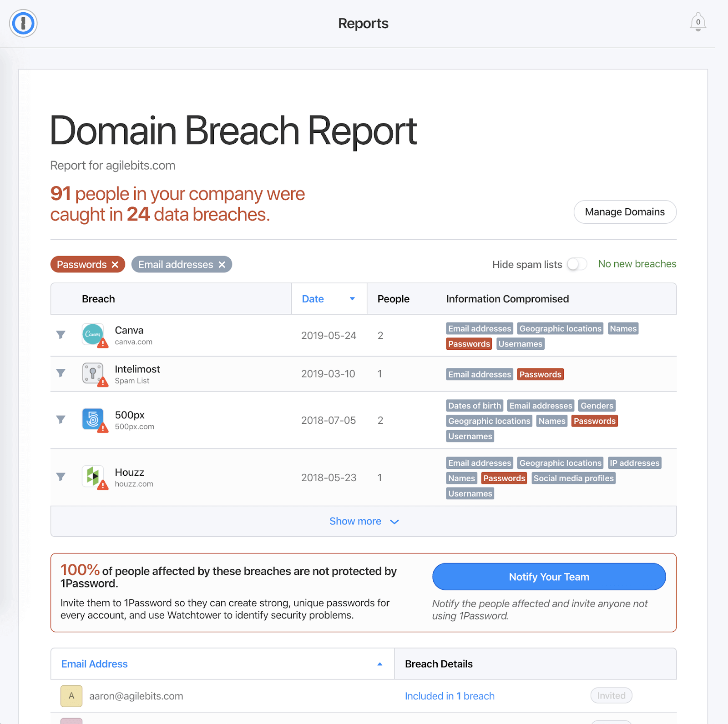The height and width of the screenshot is (724, 728).
Task: Remove the Passwords filter chip
Action: [115, 264]
